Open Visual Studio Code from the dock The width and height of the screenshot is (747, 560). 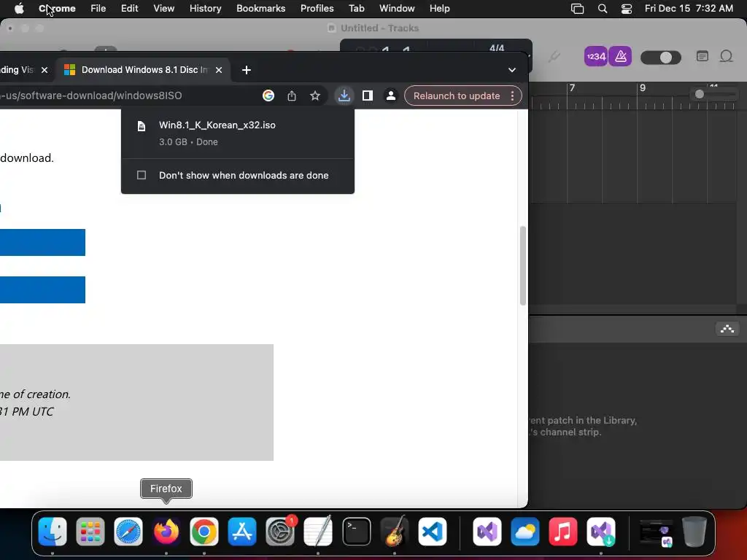[x=433, y=532]
